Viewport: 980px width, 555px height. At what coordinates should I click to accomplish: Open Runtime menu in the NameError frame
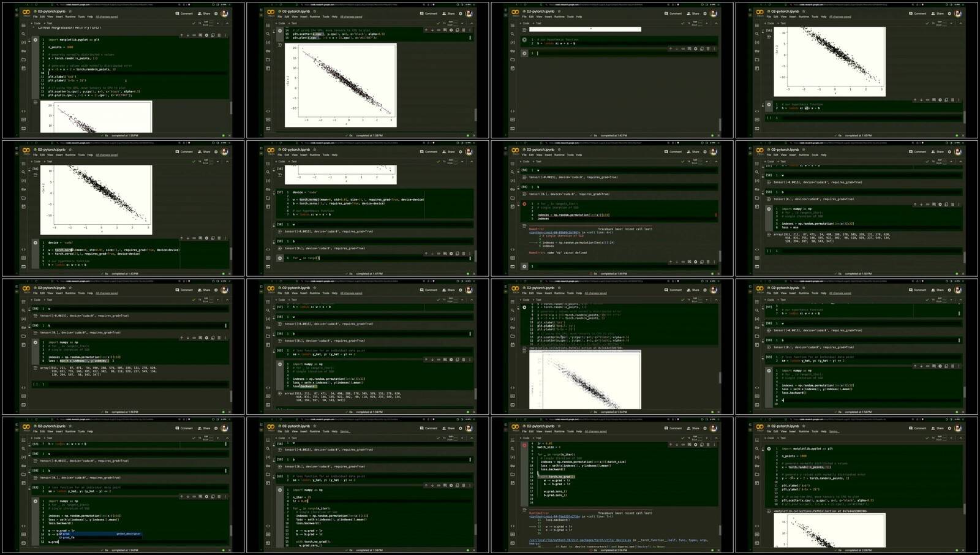pos(559,155)
